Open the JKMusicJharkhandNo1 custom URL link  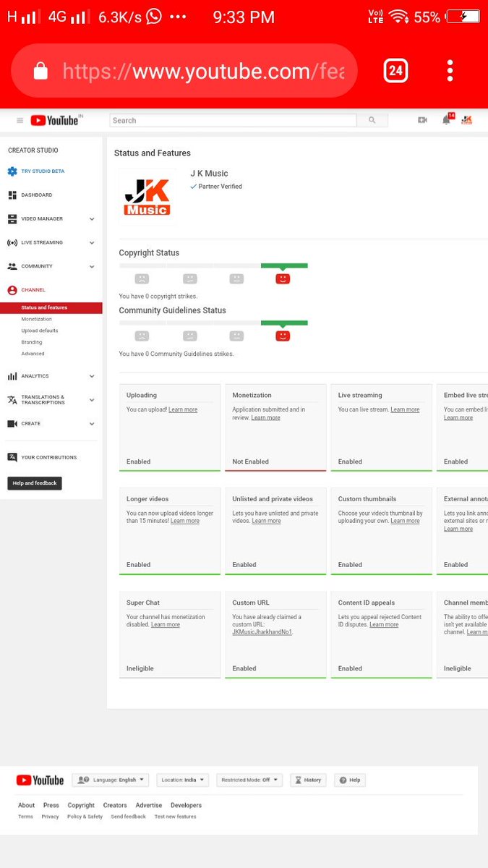pyautogui.click(x=262, y=632)
